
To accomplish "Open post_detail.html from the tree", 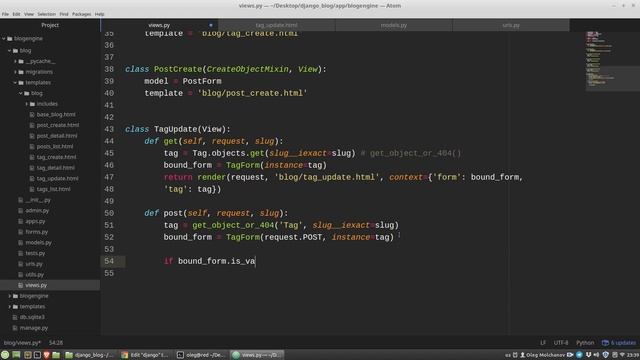I will [x=57, y=136].
